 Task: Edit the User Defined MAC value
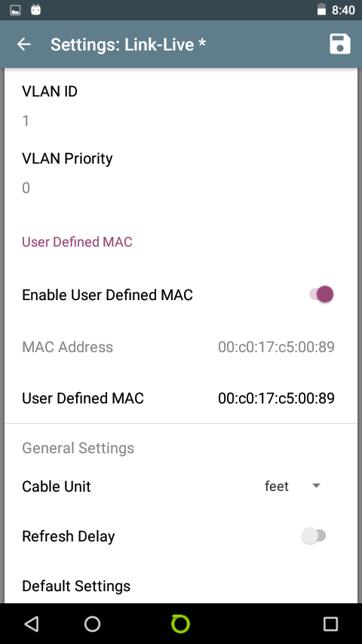click(276, 398)
